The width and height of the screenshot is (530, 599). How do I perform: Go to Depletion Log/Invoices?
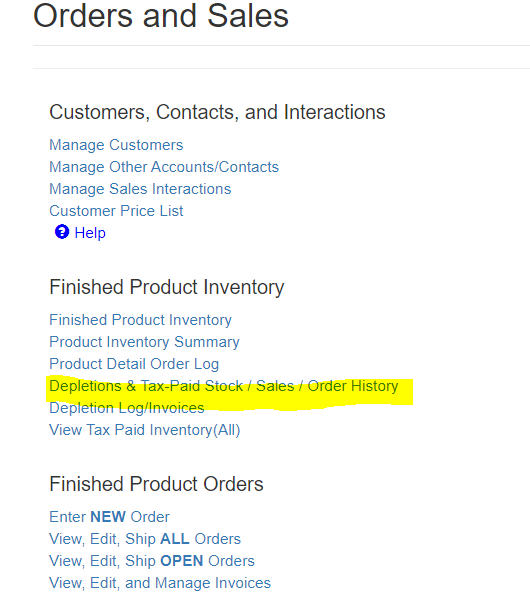pos(127,408)
